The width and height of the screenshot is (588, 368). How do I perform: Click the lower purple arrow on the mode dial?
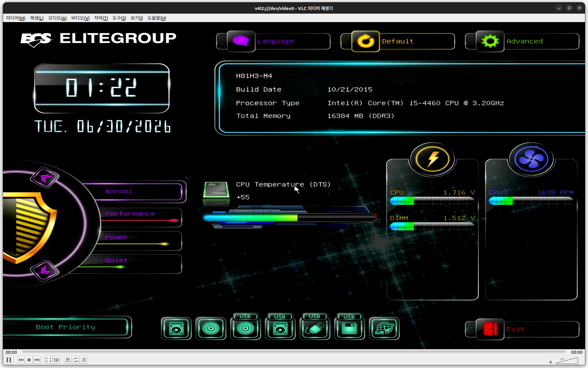click(45, 270)
